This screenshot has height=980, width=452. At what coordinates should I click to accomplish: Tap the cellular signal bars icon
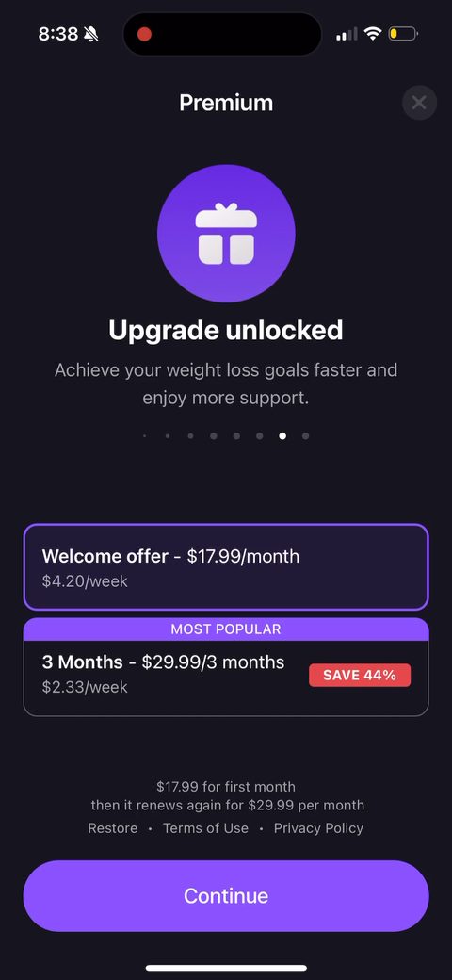(347, 34)
